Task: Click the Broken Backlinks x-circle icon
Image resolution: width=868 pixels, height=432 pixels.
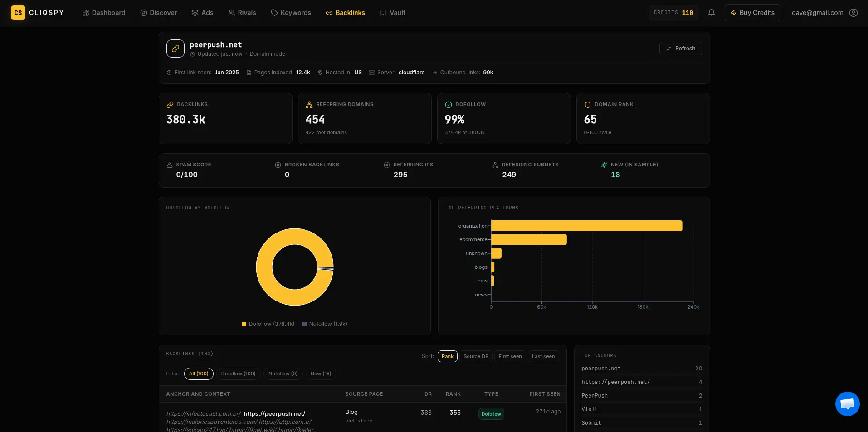Action: coord(278,165)
